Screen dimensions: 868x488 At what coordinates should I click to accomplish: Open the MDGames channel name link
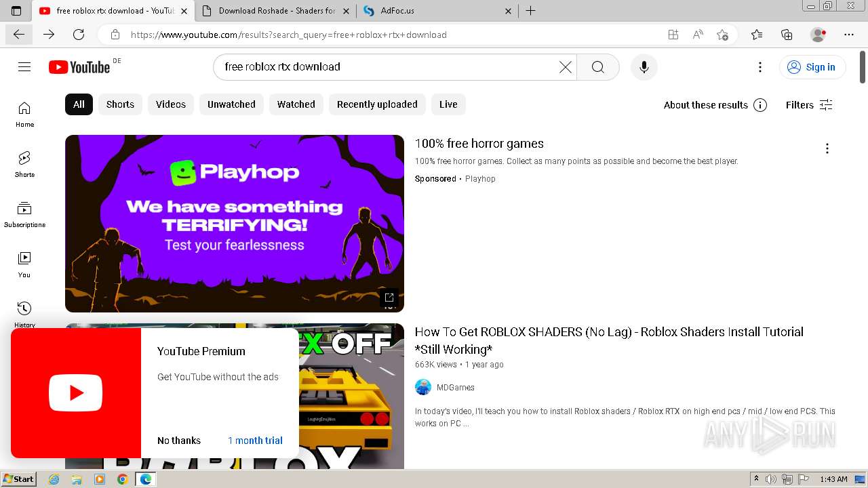pos(456,388)
